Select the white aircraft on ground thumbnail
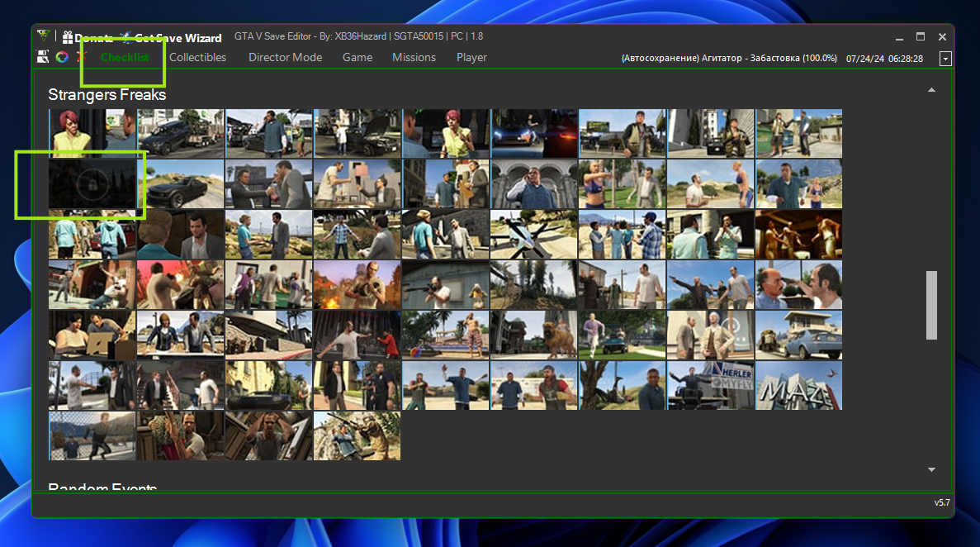The image size is (980, 547). tap(533, 234)
